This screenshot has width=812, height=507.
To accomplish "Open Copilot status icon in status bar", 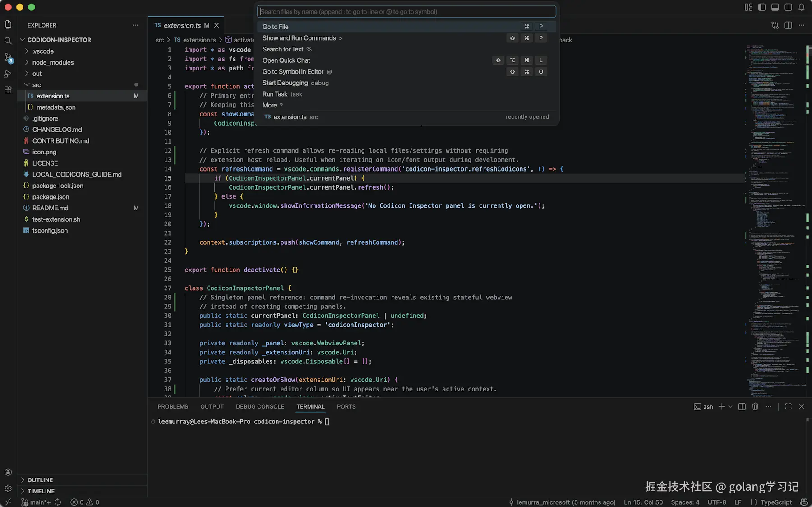I will (x=804, y=502).
